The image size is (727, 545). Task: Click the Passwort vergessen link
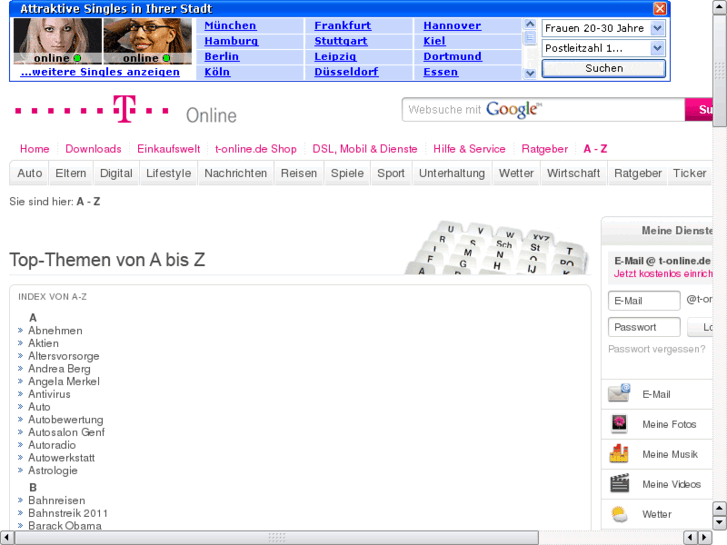pyautogui.click(x=657, y=349)
